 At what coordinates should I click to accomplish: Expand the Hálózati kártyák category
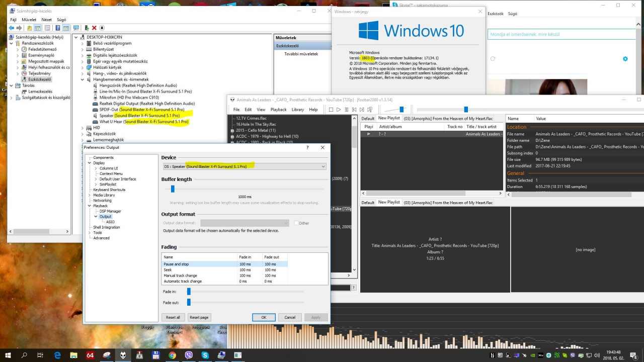[x=83, y=67]
